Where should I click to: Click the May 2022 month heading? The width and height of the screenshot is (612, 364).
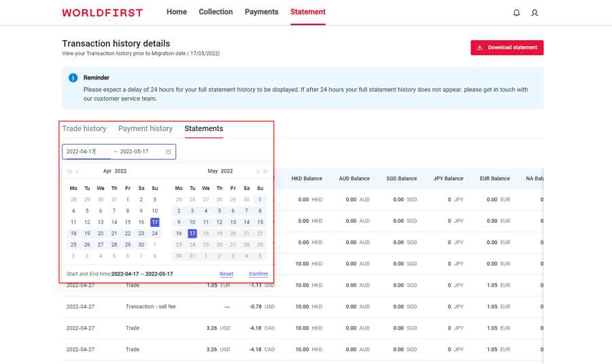tap(220, 171)
